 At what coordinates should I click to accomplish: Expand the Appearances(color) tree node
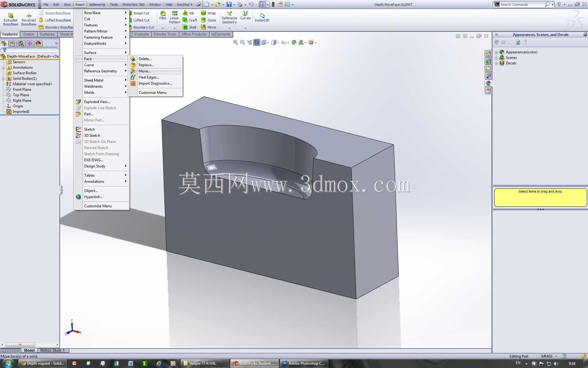tap(496, 52)
